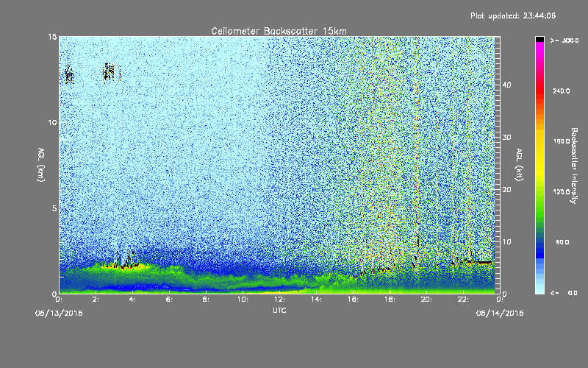Click the '6:' hour tick label
Screen dimensions: 588x368
tap(170, 300)
